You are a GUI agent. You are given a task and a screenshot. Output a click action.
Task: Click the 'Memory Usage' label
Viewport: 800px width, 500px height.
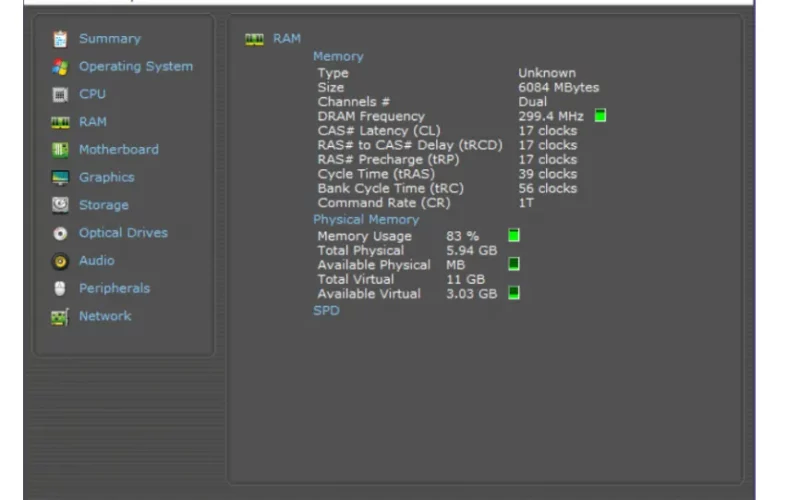tap(364, 236)
